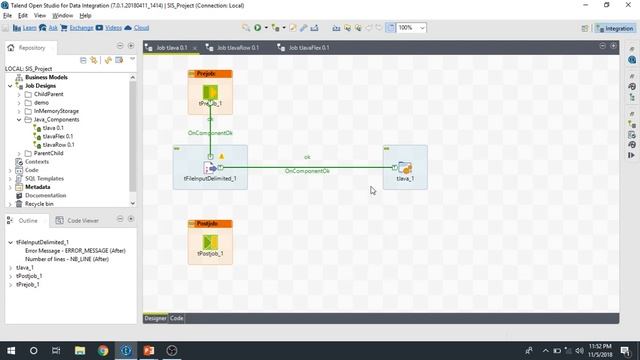Collapse the Job Designs tree node
Screen dimensions: 640x360
coord(10,86)
